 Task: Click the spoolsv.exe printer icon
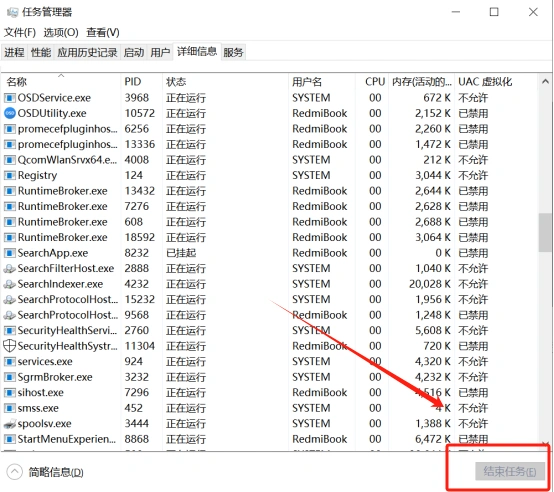point(10,423)
